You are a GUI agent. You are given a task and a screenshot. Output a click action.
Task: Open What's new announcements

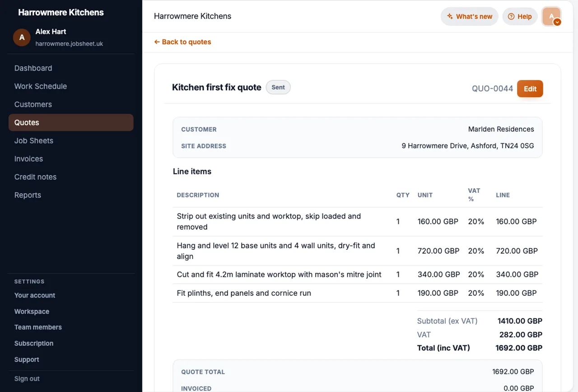coord(470,17)
